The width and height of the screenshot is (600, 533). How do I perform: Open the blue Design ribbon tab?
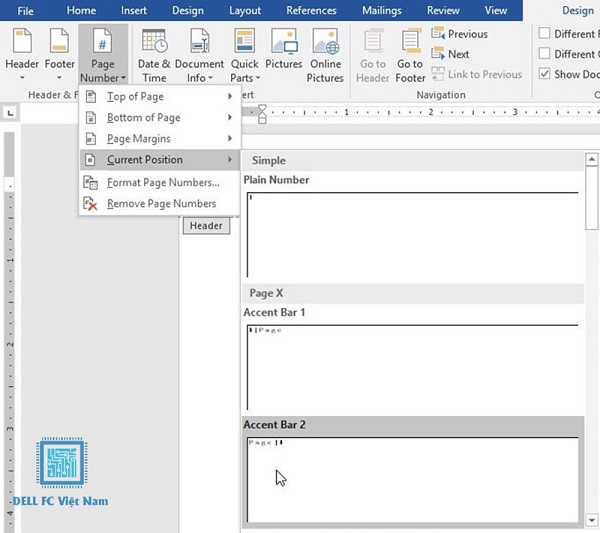(188, 10)
